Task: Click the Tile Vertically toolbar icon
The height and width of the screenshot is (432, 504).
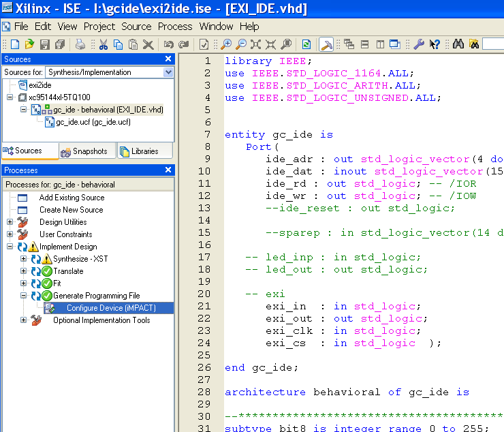Action: coord(380,44)
